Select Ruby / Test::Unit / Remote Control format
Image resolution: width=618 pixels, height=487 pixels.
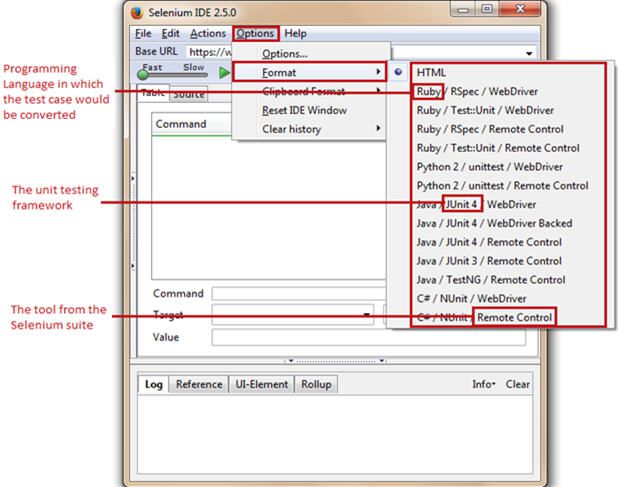pos(498,148)
